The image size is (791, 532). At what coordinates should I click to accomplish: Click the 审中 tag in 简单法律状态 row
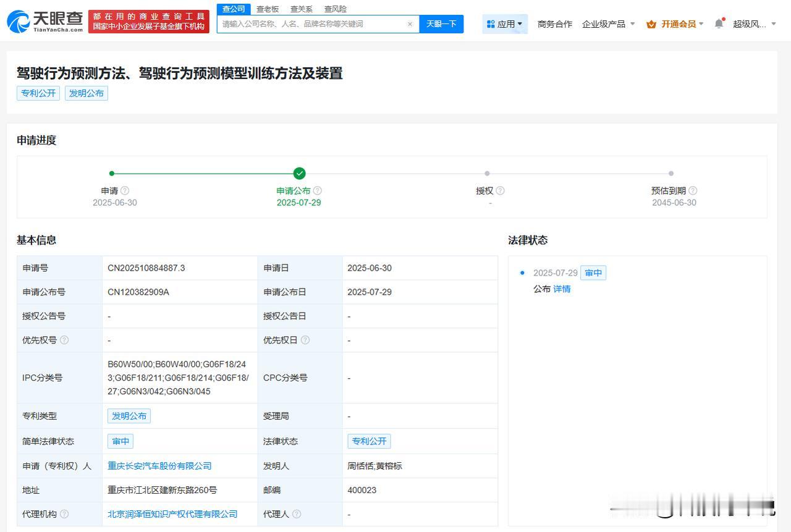pos(121,441)
